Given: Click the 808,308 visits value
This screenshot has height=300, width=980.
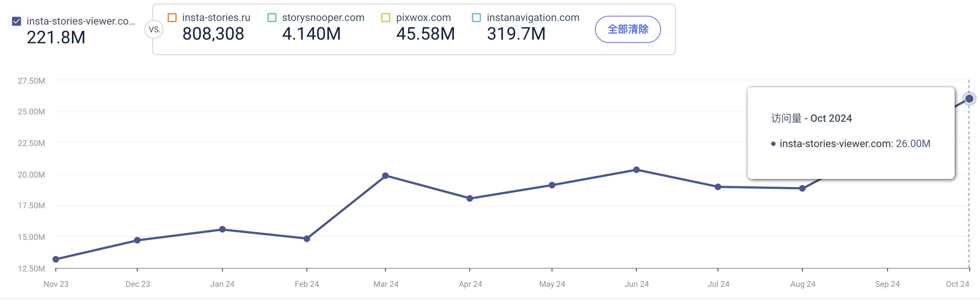Looking at the screenshot, I should [213, 34].
